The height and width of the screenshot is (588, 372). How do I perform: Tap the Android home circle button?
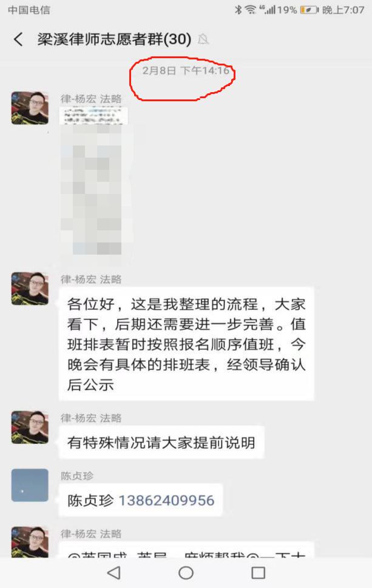[x=186, y=573]
